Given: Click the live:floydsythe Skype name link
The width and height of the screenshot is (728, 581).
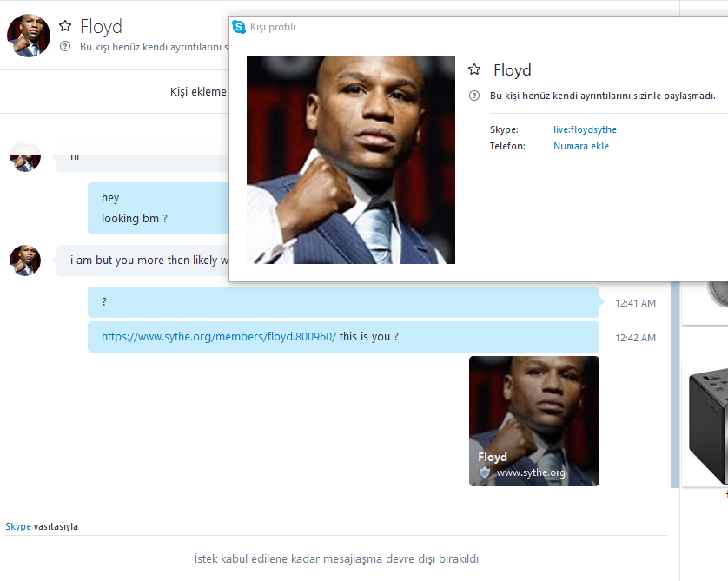Looking at the screenshot, I should click(585, 129).
